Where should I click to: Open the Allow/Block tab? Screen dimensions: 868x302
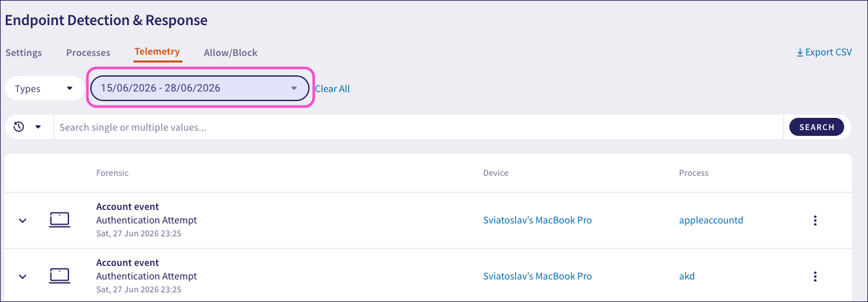230,53
